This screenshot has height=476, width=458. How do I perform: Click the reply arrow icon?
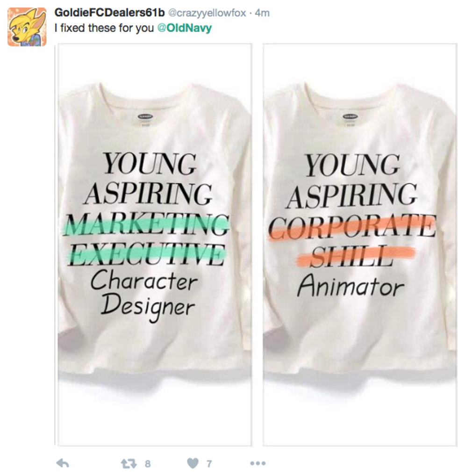point(63,463)
